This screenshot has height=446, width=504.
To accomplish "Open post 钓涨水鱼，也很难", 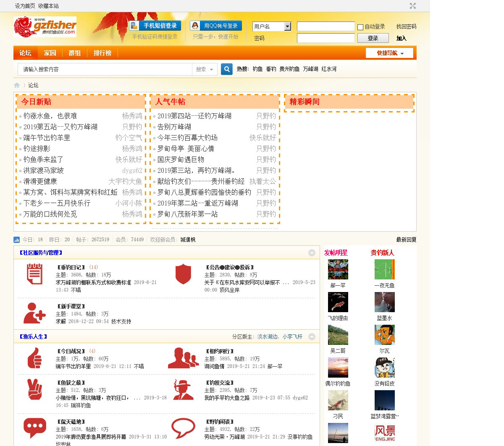I will pyautogui.click(x=50, y=116).
